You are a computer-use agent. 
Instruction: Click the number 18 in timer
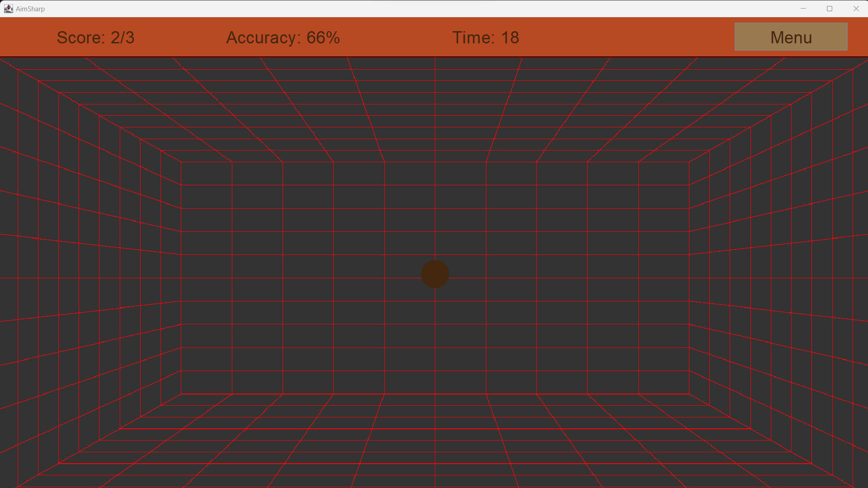[510, 38]
